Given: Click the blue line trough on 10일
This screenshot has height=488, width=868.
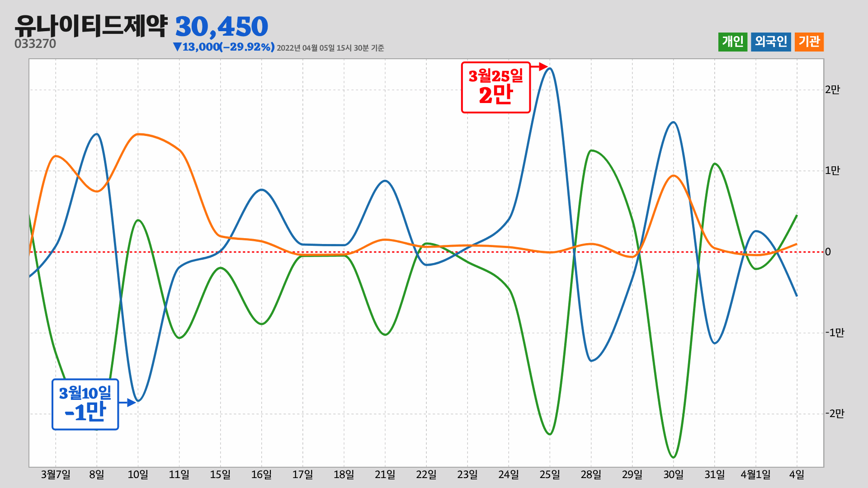Looking at the screenshot, I should [138, 400].
